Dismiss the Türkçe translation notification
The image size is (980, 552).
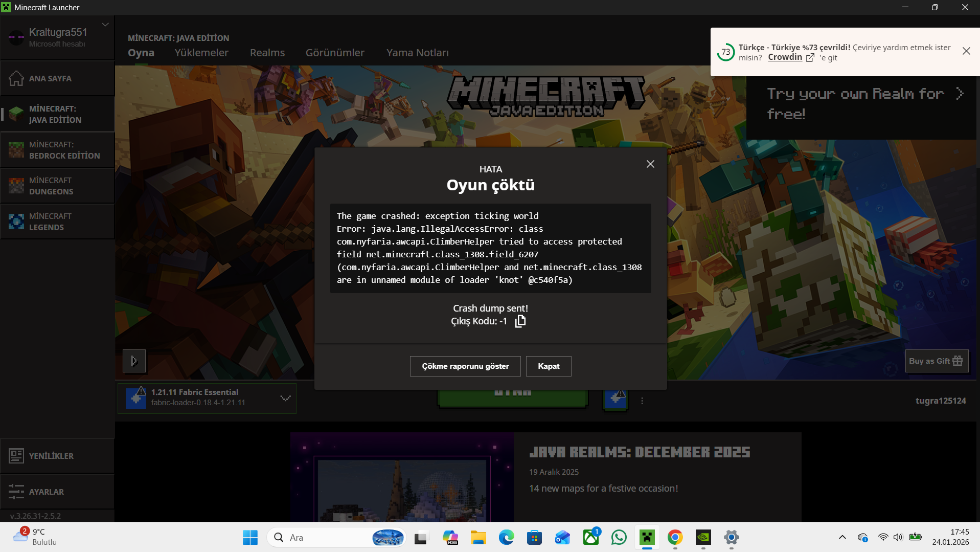tap(966, 51)
